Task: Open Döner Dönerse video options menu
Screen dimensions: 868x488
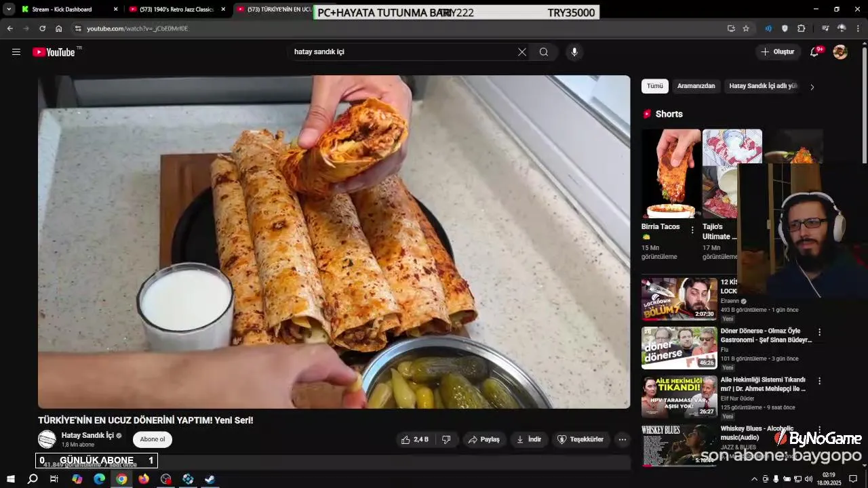Action: (x=819, y=332)
